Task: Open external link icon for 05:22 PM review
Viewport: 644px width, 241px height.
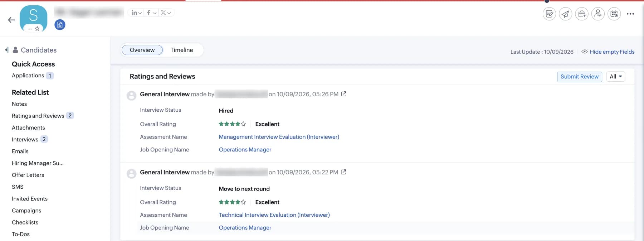Action: point(343,172)
